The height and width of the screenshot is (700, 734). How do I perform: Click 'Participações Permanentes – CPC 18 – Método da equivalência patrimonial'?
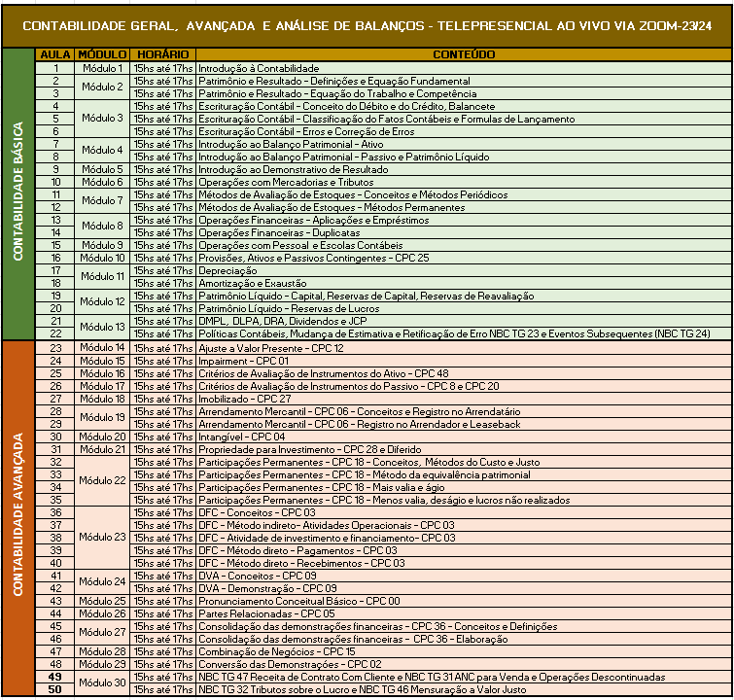tap(464, 474)
